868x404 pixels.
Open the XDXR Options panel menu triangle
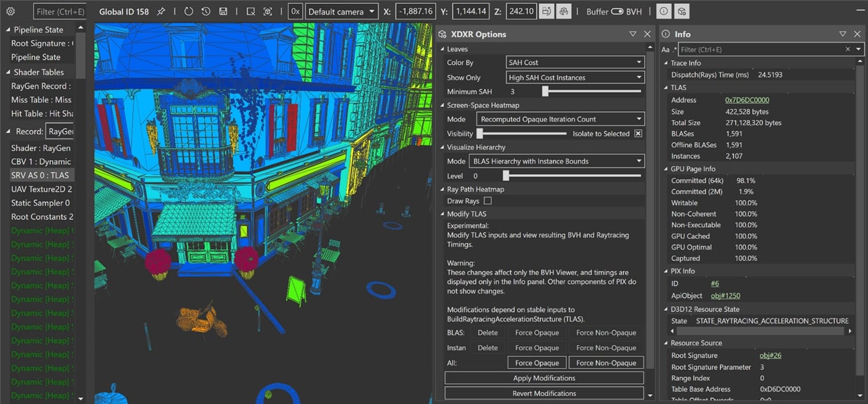633,34
